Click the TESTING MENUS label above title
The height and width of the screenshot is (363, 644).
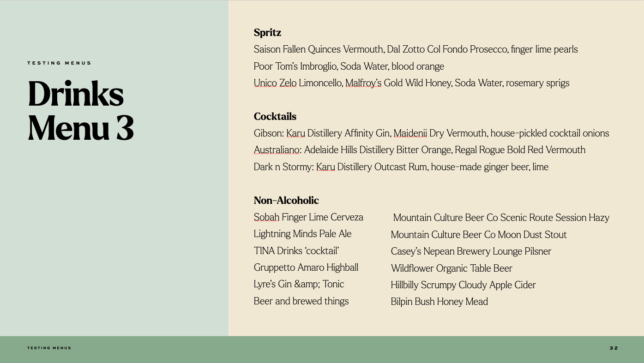pyautogui.click(x=60, y=63)
